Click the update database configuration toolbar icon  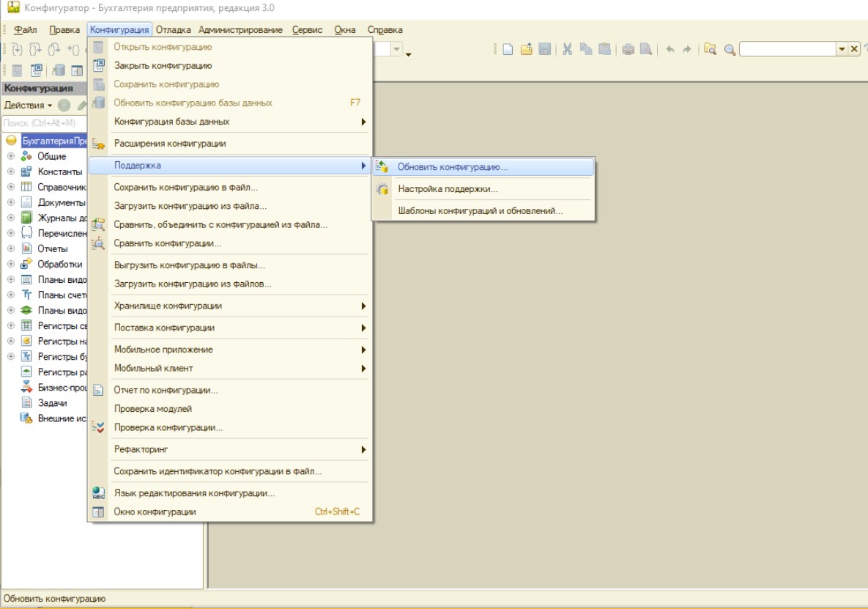[58, 70]
